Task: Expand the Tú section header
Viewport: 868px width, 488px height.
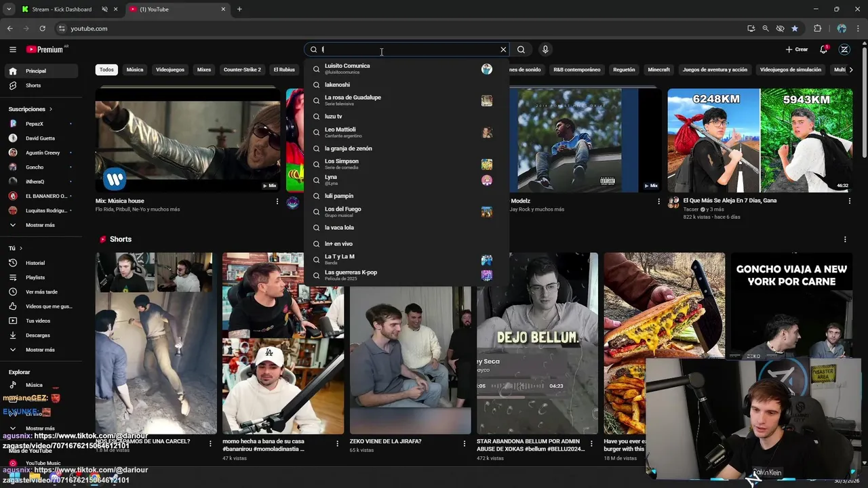Action: [16, 249]
